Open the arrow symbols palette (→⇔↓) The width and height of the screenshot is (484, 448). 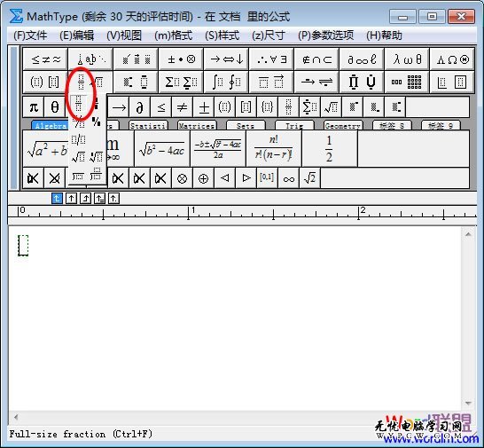(226, 59)
